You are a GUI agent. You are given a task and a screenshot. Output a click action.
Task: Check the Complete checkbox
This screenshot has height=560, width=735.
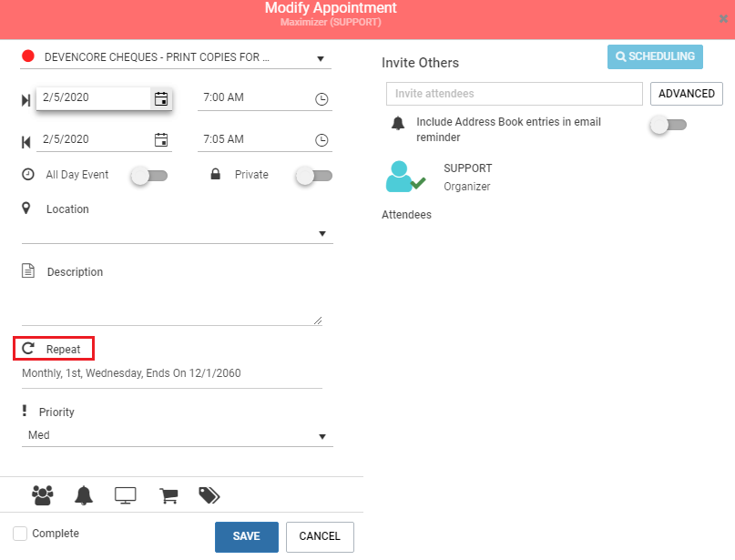[20, 534]
